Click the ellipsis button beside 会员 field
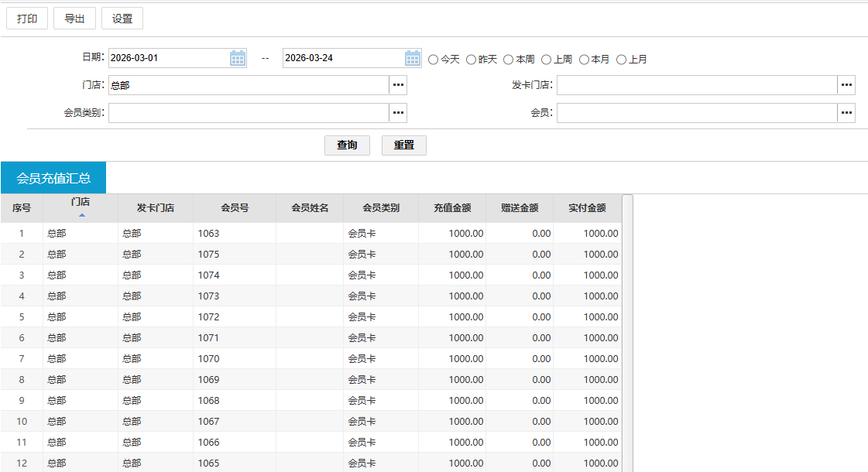This screenshot has height=472, width=868. point(846,113)
